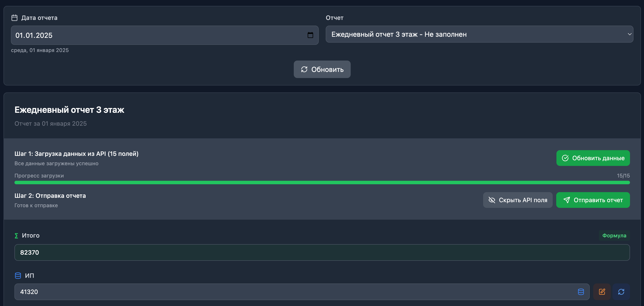Click the paper plane icon on Отправить отчет
The image size is (644, 306).
pyautogui.click(x=567, y=200)
